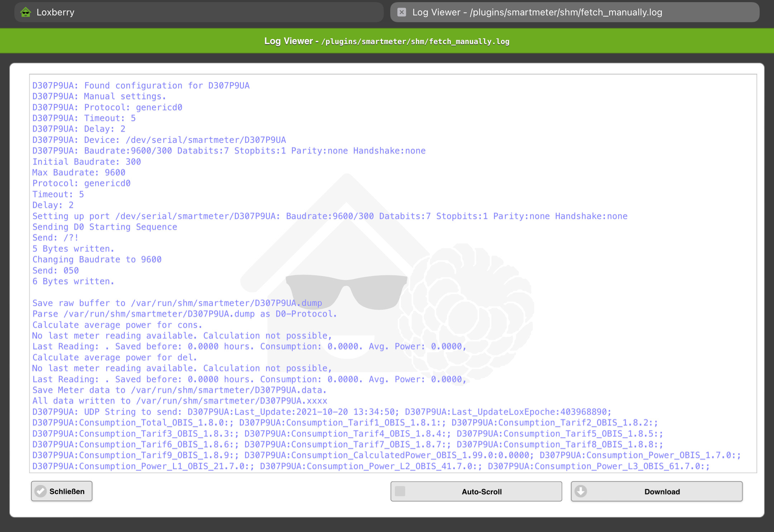Screen dimensions: 774x532
Task: Click the 'Changing Baudrate to 9600' line
Action: (x=97, y=260)
